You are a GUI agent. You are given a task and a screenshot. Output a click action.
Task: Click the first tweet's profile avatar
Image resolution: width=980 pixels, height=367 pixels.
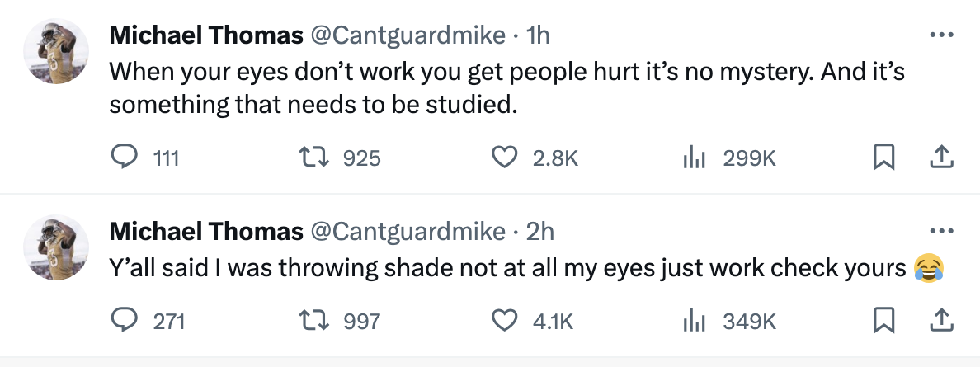[54, 51]
